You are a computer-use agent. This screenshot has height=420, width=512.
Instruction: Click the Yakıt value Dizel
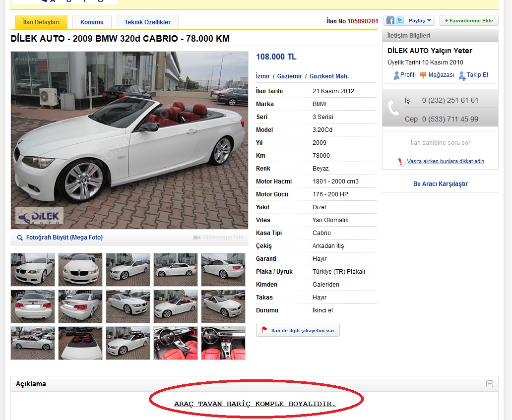pos(319,207)
